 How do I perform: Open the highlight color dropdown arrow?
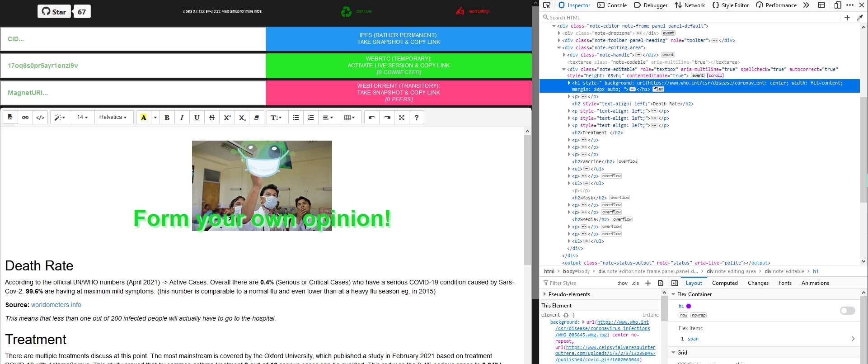pos(155,118)
